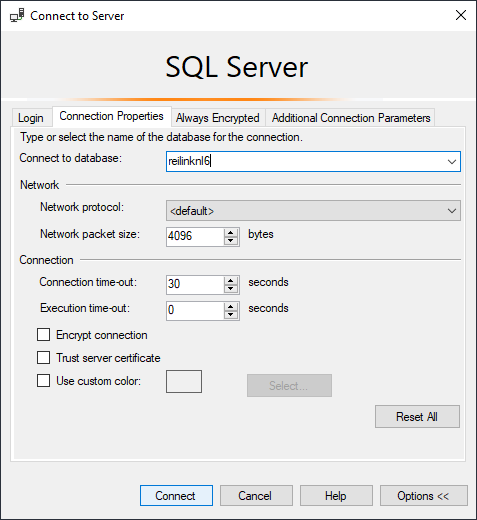Enable the Encrypt connection checkbox
Image resolution: width=477 pixels, height=520 pixels.
pyautogui.click(x=44, y=335)
